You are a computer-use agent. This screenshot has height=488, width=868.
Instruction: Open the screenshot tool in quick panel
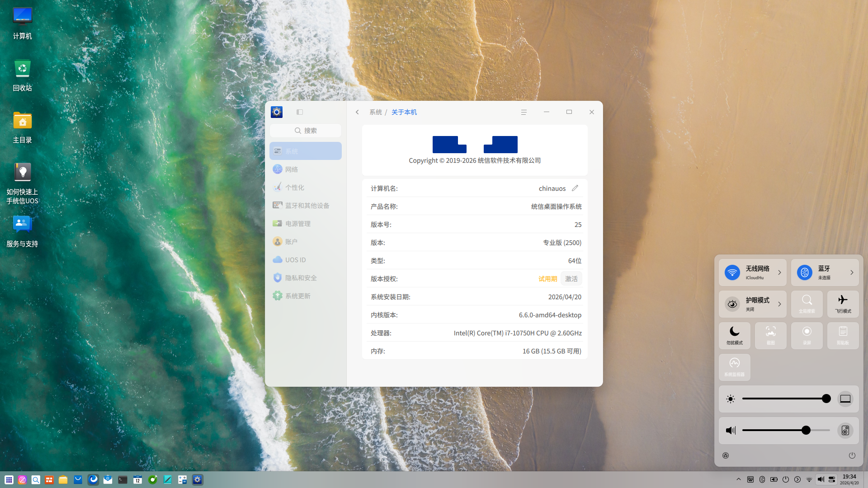tap(771, 335)
